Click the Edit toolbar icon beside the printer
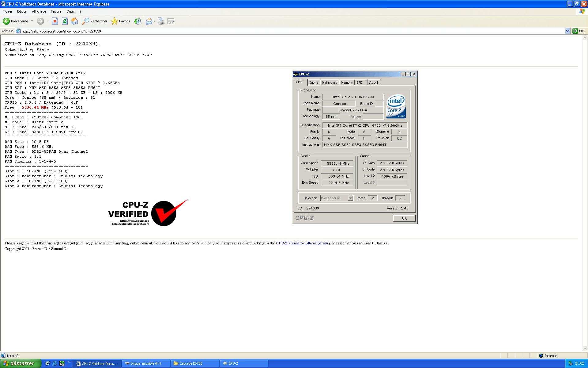 [x=171, y=21]
